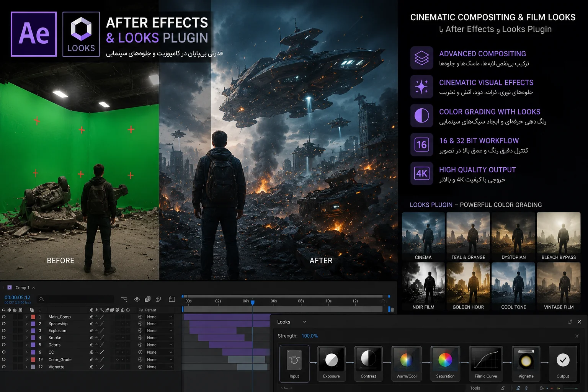Click the Main_Comp parent pick whip icon

(x=140, y=317)
